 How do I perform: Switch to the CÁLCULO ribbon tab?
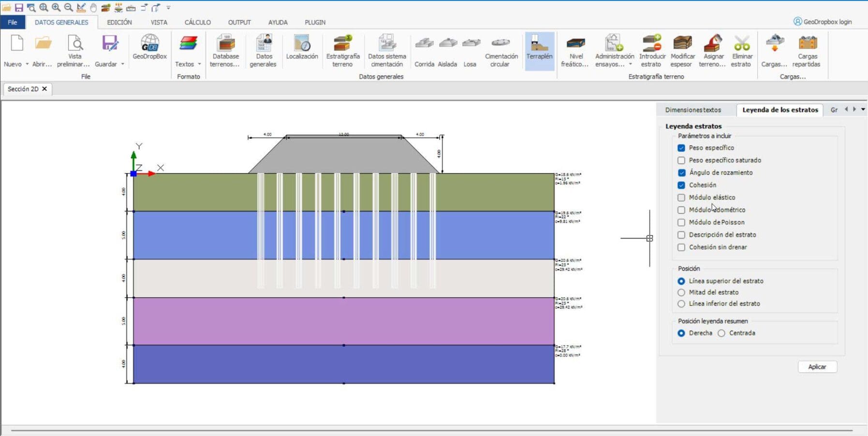197,22
